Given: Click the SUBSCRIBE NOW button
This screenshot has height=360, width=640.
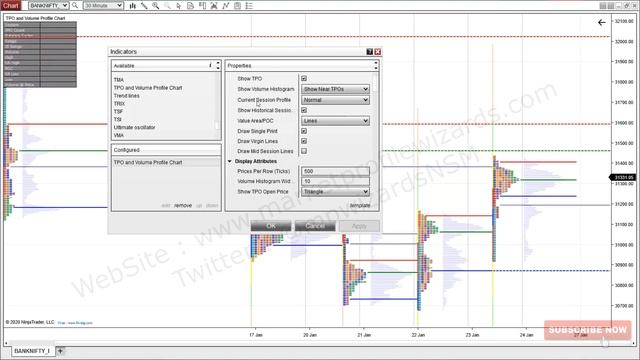Looking at the screenshot, I should pos(587,330).
